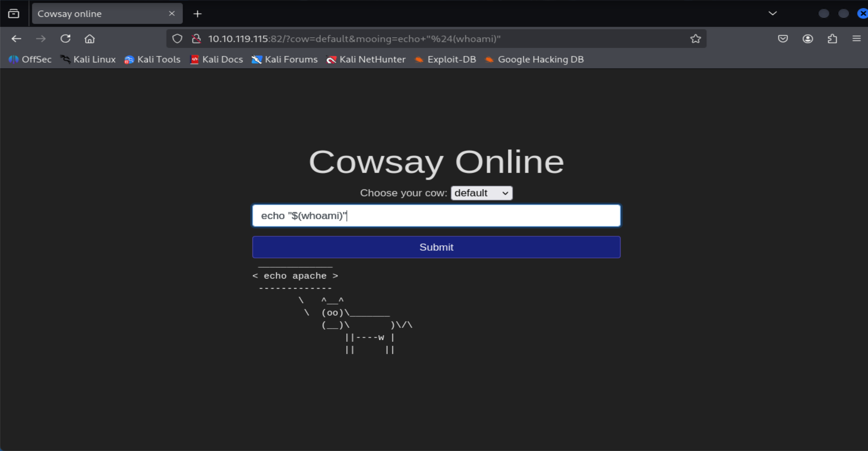This screenshot has height=451, width=868.
Task: Open the Firefox account icon
Action: 808,39
